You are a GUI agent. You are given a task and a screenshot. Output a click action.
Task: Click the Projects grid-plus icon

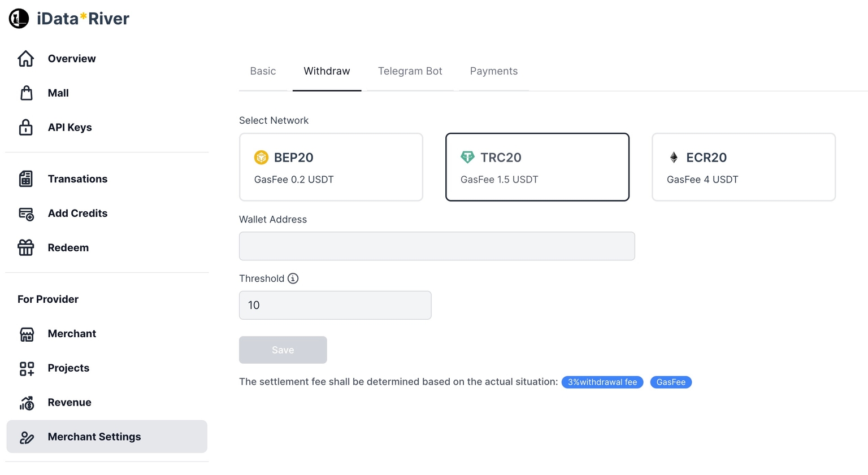(x=27, y=368)
